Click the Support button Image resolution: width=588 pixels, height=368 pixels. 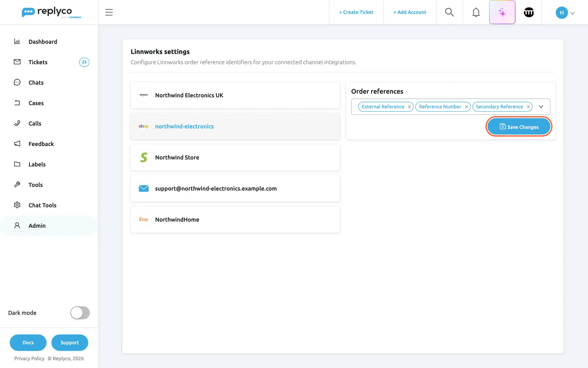tap(70, 342)
